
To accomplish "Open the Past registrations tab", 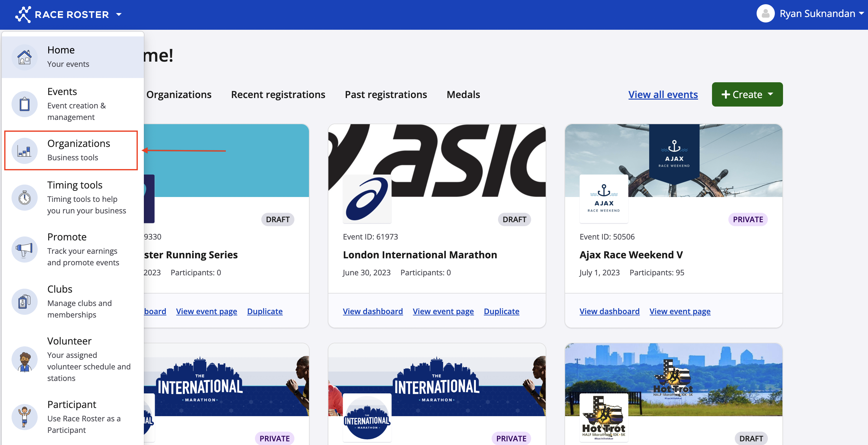I will [385, 94].
